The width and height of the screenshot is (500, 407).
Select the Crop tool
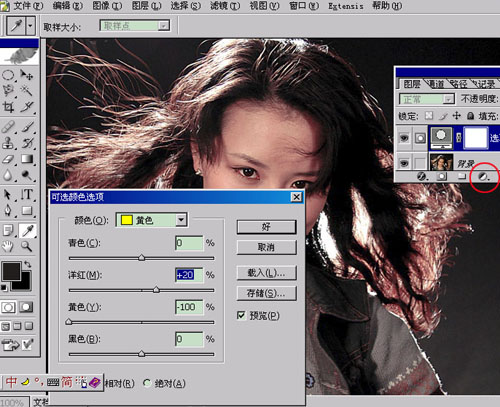[8, 107]
